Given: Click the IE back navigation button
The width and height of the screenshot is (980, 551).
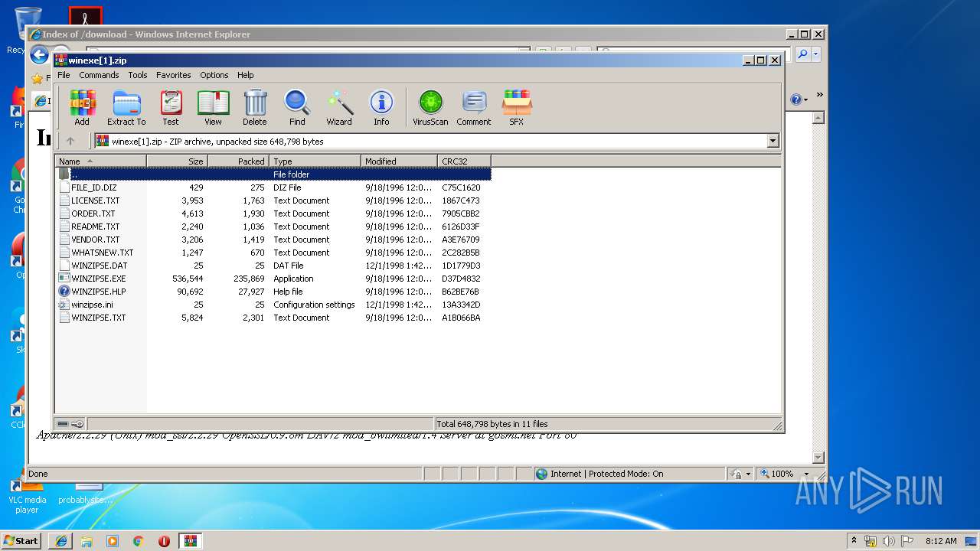Looking at the screenshot, I should point(39,55).
